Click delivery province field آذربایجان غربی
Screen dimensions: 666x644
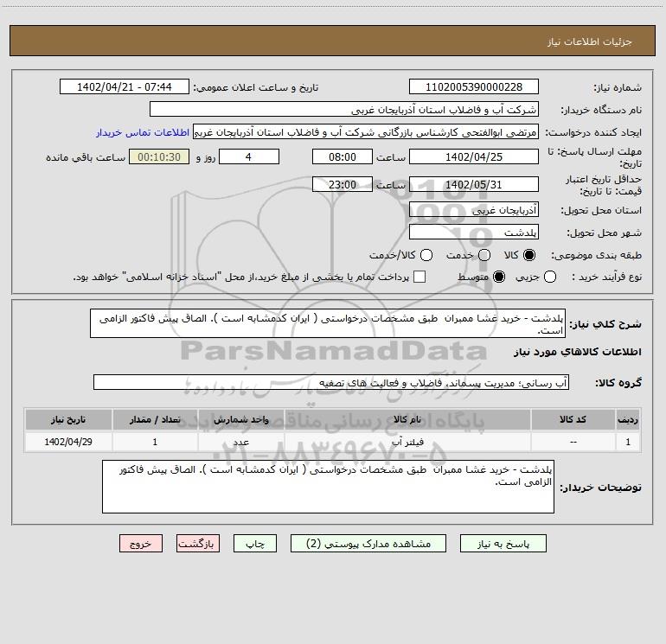[x=474, y=209]
